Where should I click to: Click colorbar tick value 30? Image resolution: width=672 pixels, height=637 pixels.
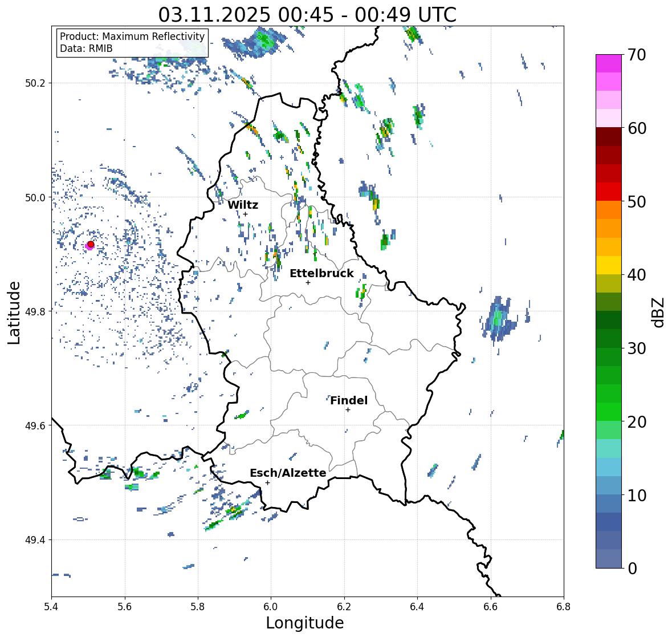[637, 348]
